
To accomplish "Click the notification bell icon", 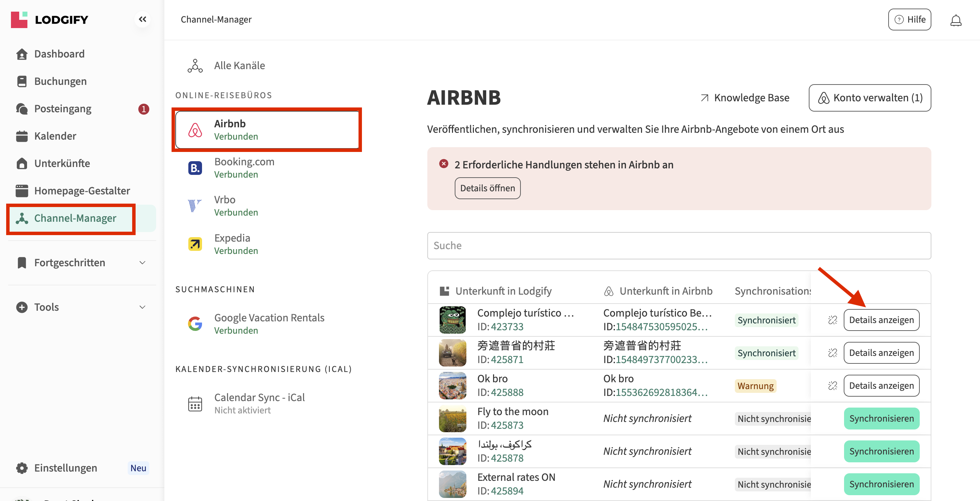I will click(x=955, y=20).
